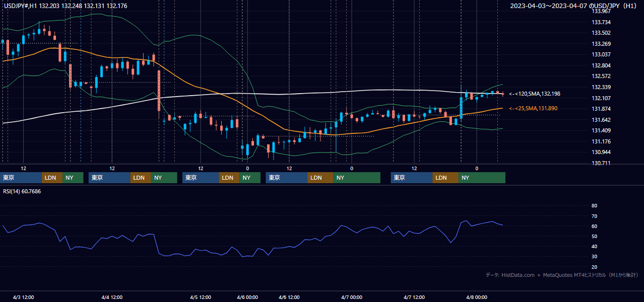Select the 4/7 00:00 date label
The height and width of the screenshot is (302, 644).
click(352, 297)
